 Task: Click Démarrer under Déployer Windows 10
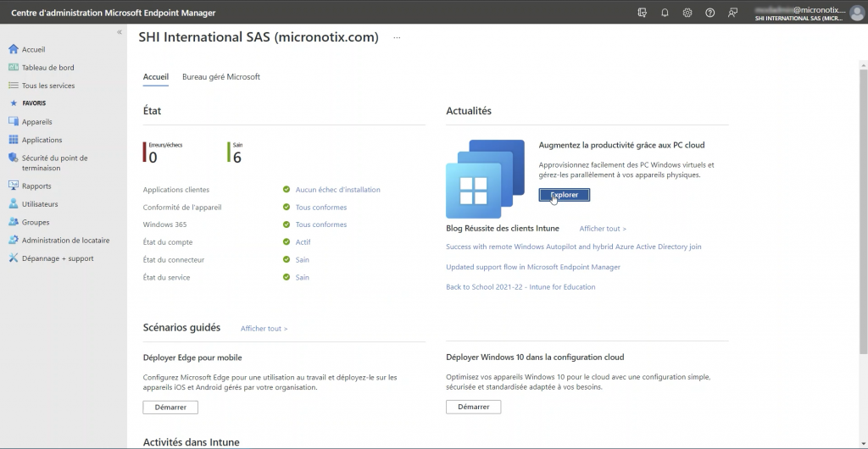tap(473, 407)
